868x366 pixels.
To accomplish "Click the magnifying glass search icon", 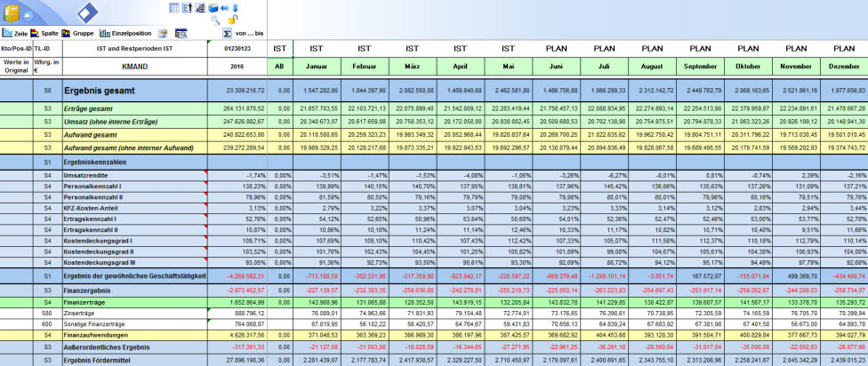I will [x=215, y=20].
